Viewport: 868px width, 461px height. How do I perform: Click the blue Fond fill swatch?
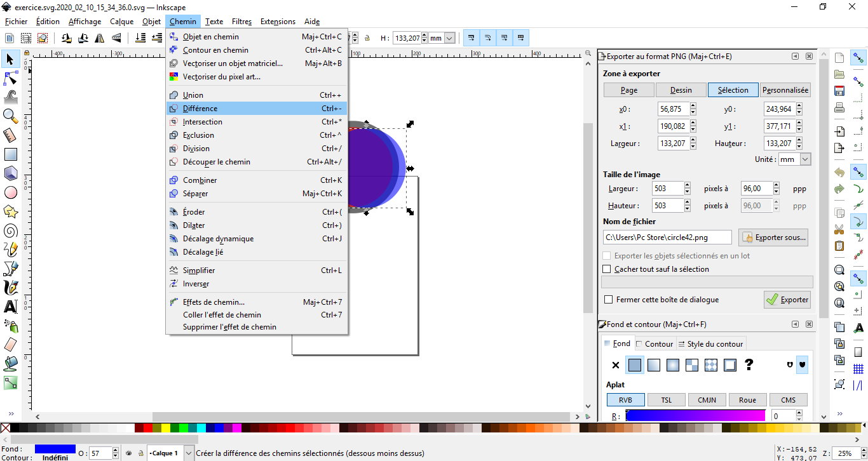coord(55,449)
